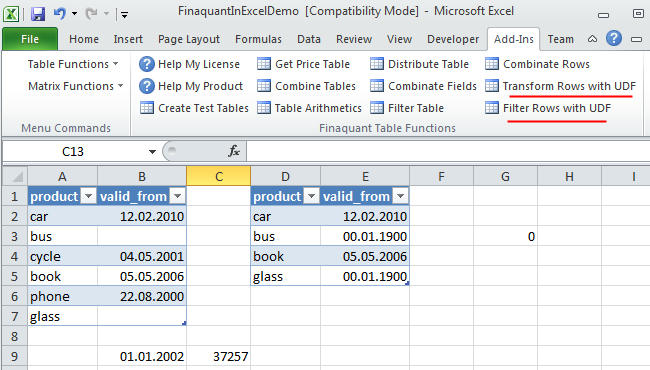
Task: Click Create Test Tables command
Action: tap(194, 108)
